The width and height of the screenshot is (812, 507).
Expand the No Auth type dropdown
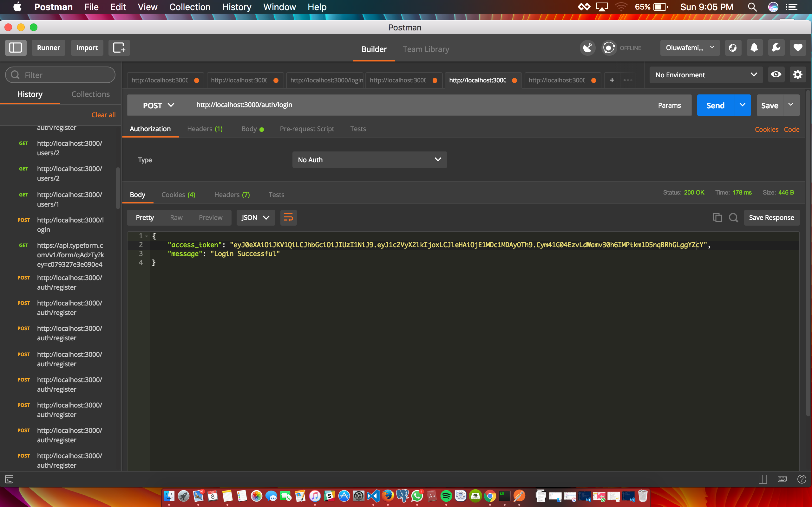pos(370,160)
